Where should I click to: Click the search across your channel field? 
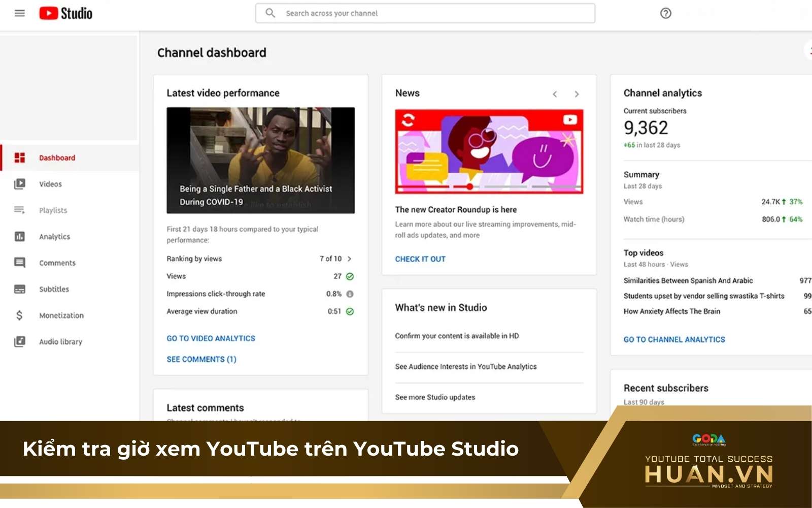[425, 13]
